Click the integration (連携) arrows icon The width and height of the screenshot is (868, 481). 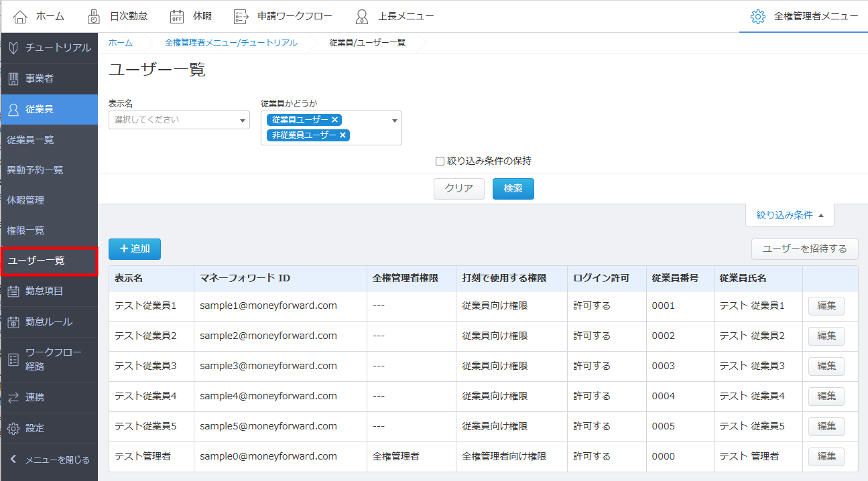click(13, 397)
